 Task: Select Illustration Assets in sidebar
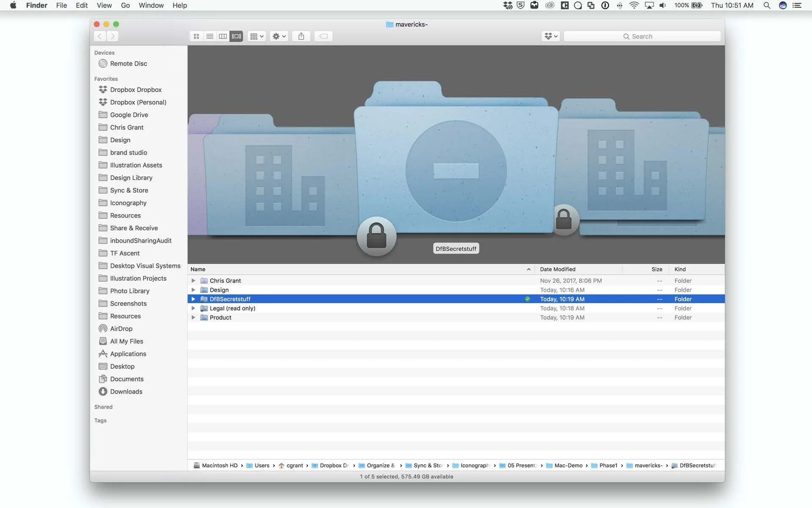click(x=136, y=165)
